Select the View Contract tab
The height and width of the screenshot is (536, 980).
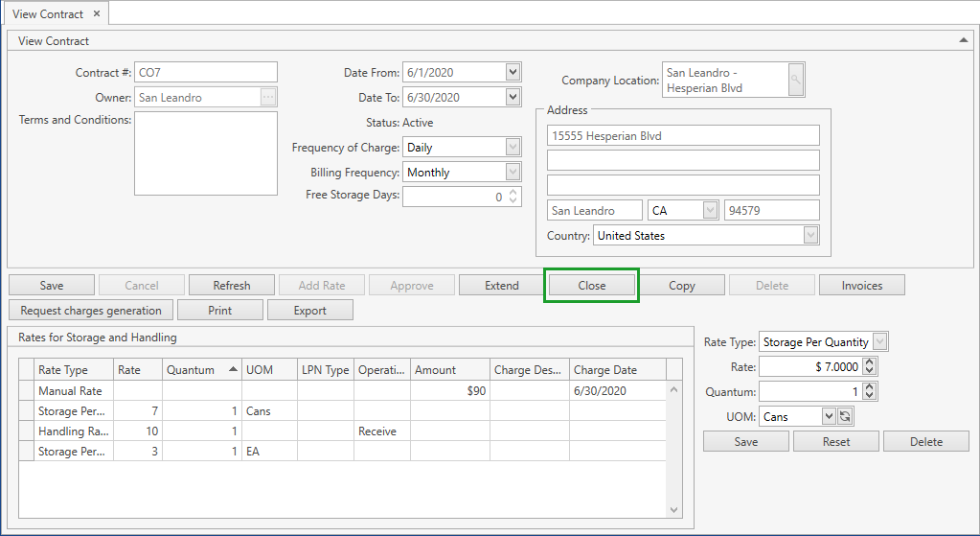point(48,14)
